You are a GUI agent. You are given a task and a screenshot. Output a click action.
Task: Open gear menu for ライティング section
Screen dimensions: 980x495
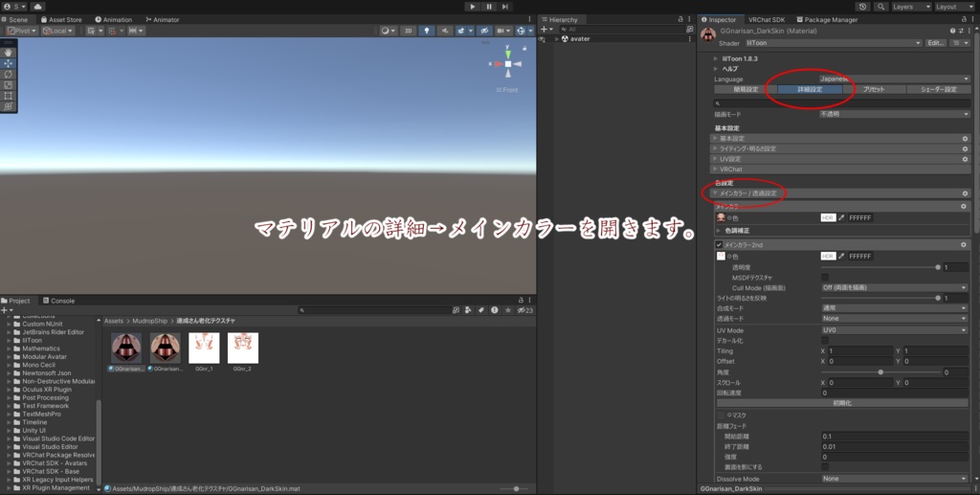tap(965, 148)
